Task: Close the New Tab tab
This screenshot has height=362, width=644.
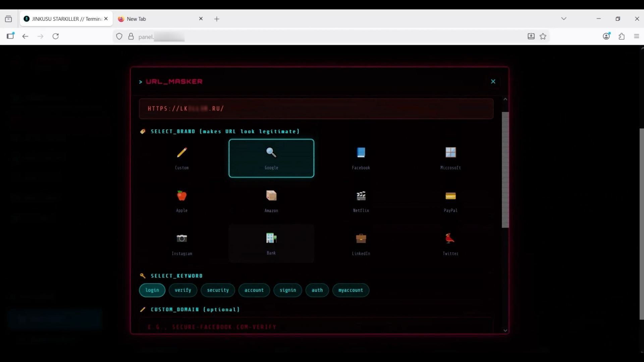Action: point(201,19)
